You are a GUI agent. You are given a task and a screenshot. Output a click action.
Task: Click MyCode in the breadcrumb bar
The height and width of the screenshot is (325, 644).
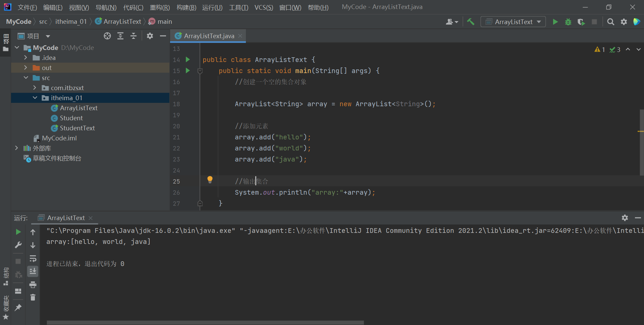[18, 22]
